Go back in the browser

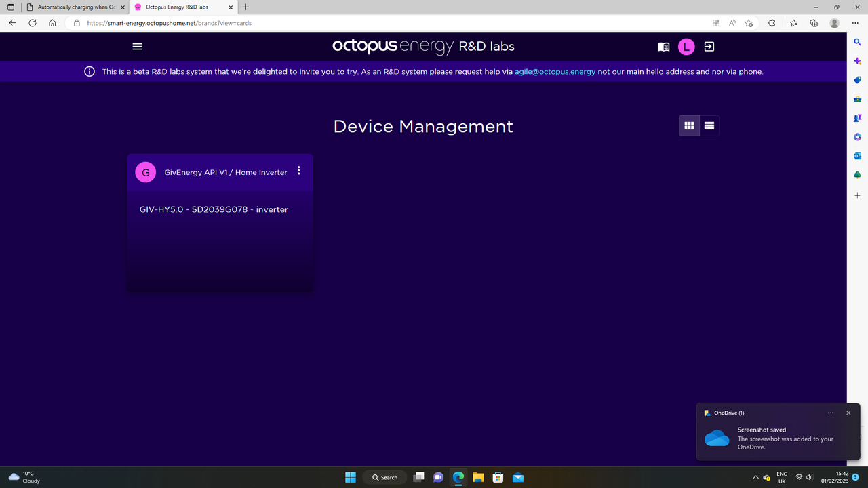point(12,22)
